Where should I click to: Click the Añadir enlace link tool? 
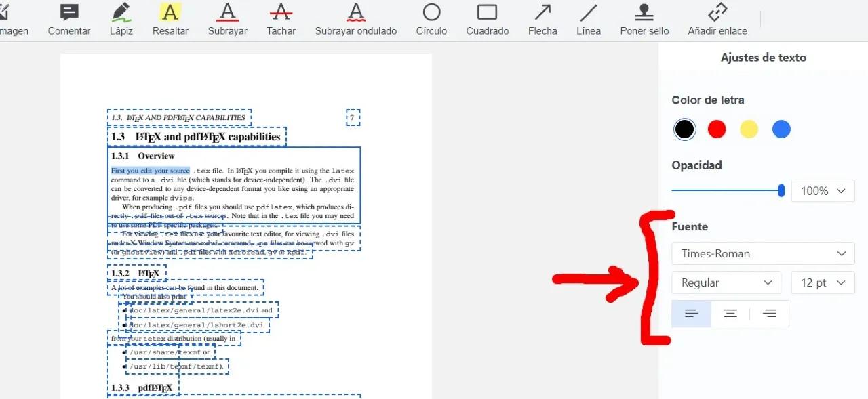(x=717, y=20)
